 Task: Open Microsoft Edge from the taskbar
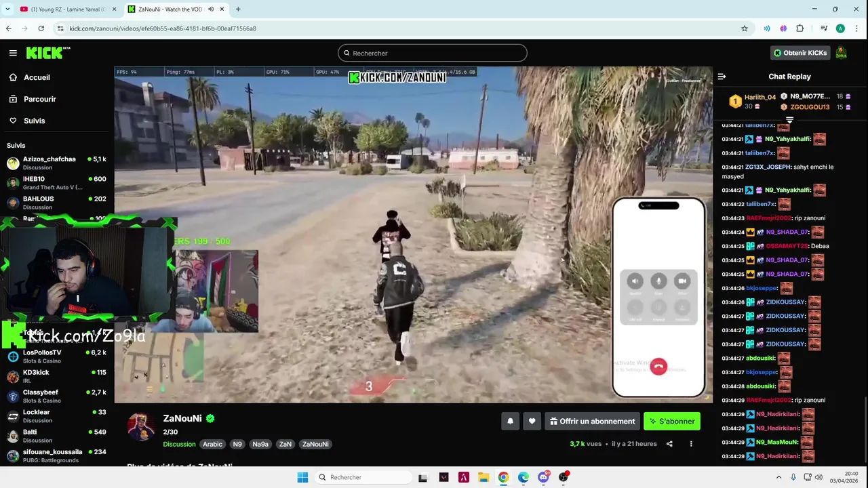click(524, 477)
